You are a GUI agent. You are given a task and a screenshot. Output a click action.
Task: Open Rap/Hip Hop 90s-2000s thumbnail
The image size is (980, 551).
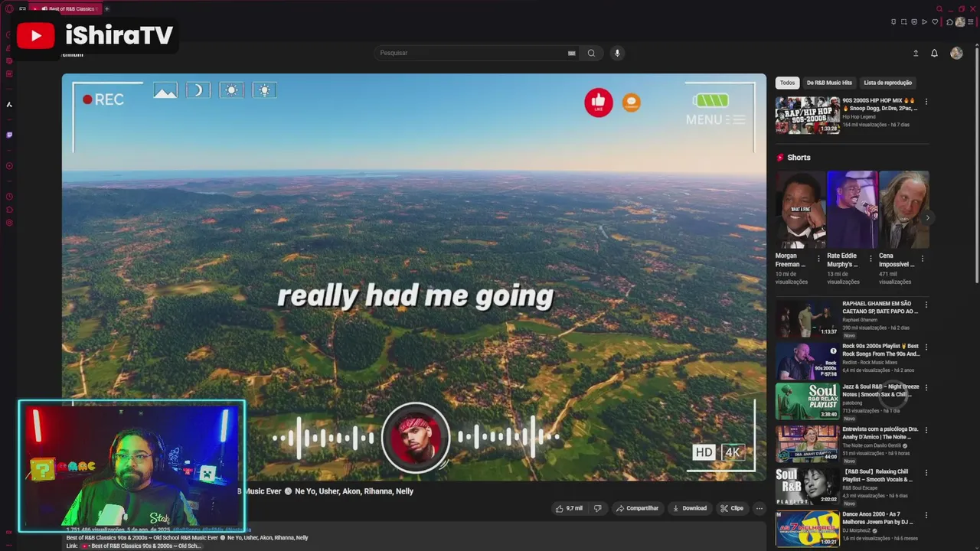(807, 115)
